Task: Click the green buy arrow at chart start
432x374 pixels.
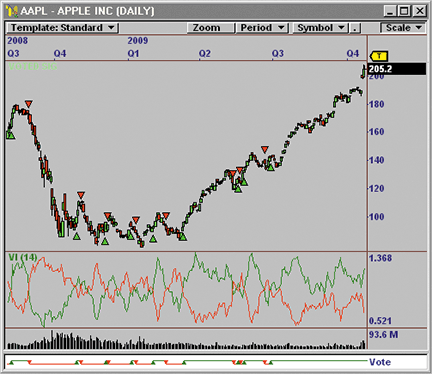Action: (11, 135)
